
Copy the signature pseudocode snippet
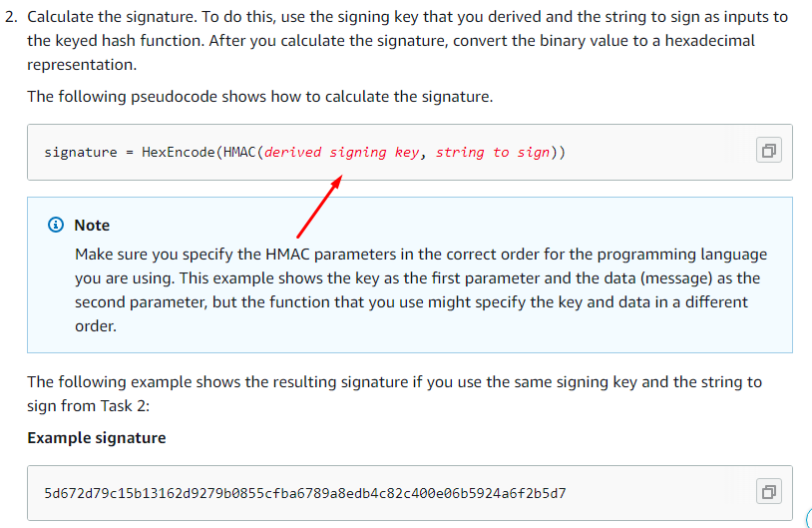[x=768, y=151]
